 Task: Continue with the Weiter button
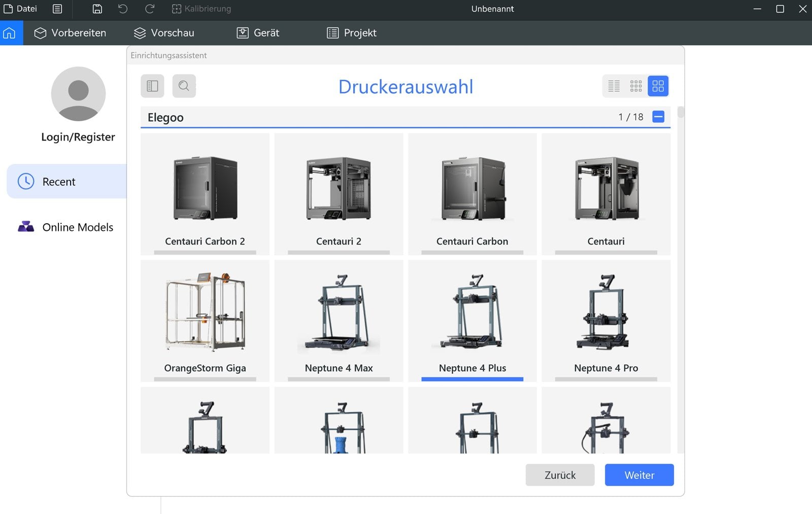[639, 475]
